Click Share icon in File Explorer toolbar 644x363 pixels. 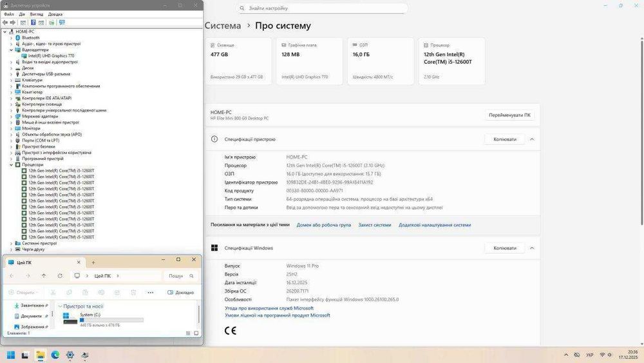117,292
